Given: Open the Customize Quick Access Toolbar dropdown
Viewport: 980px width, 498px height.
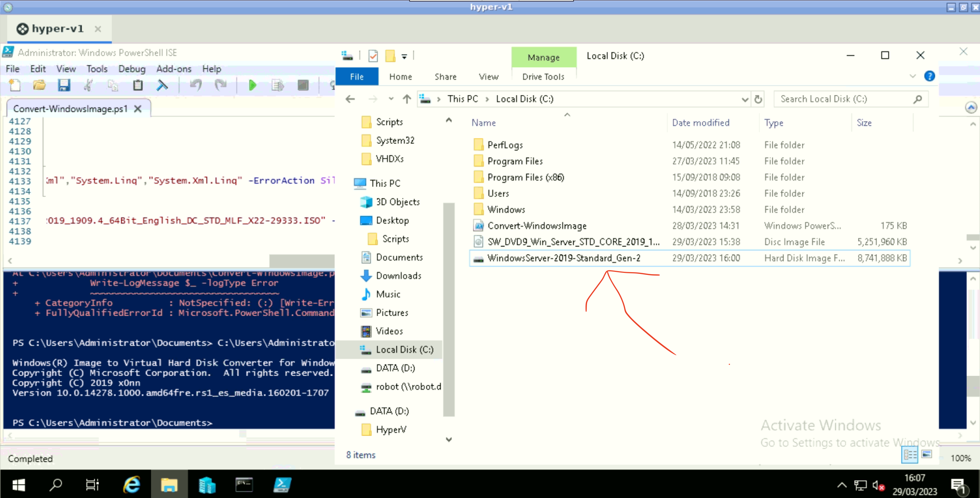Looking at the screenshot, I should point(405,57).
